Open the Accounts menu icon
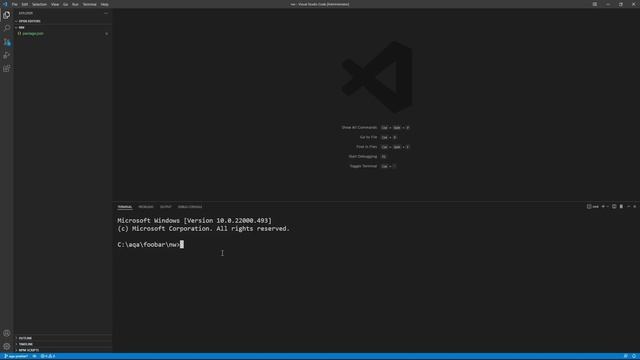The image size is (640, 360). tap(7, 333)
